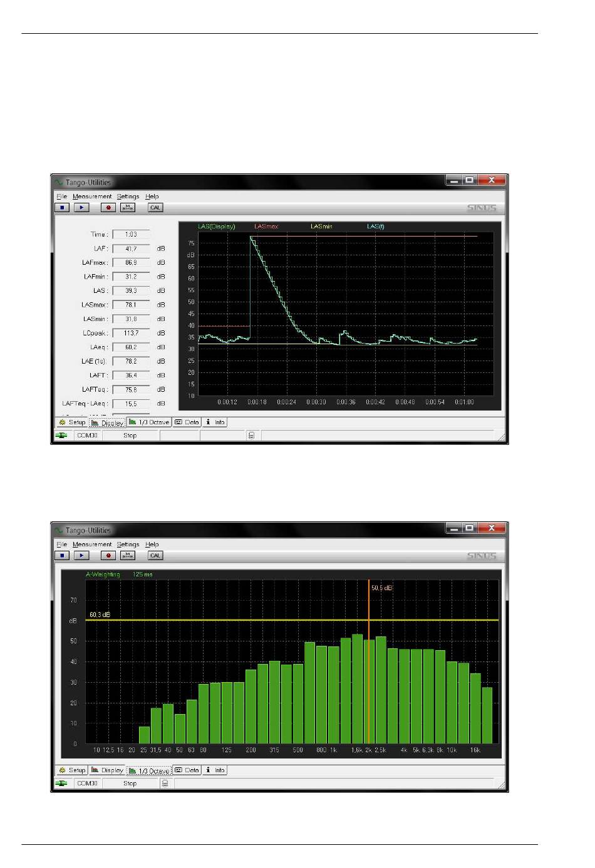595x868 pixels.
Task: Click the 125 ms label in spectrum chart
Action: coord(143,574)
